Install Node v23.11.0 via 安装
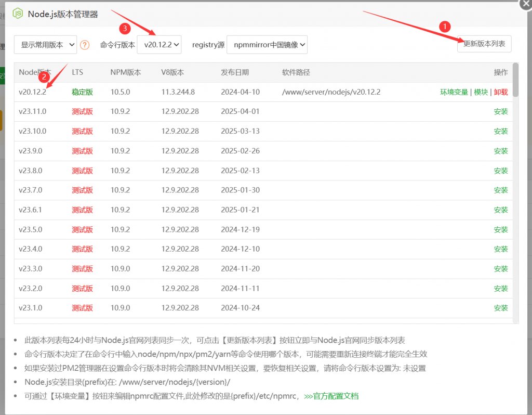The width and height of the screenshot is (532, 415). 501,111
